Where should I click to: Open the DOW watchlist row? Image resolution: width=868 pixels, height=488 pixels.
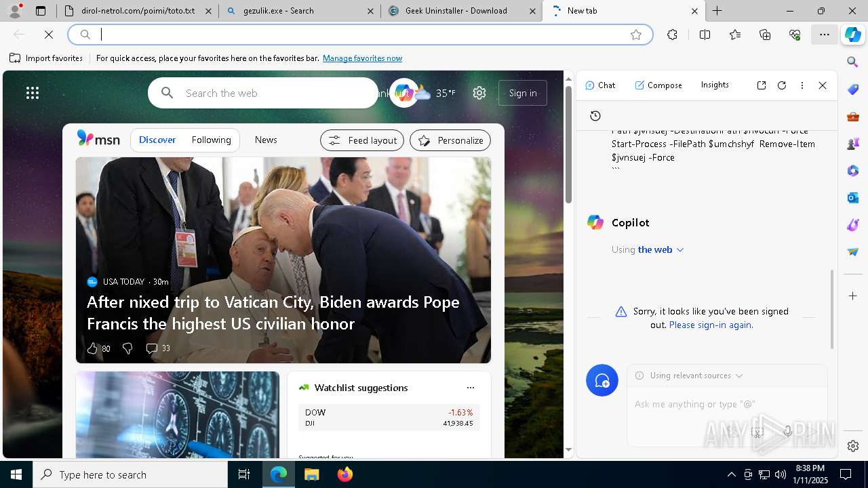(x=389, y=418)
